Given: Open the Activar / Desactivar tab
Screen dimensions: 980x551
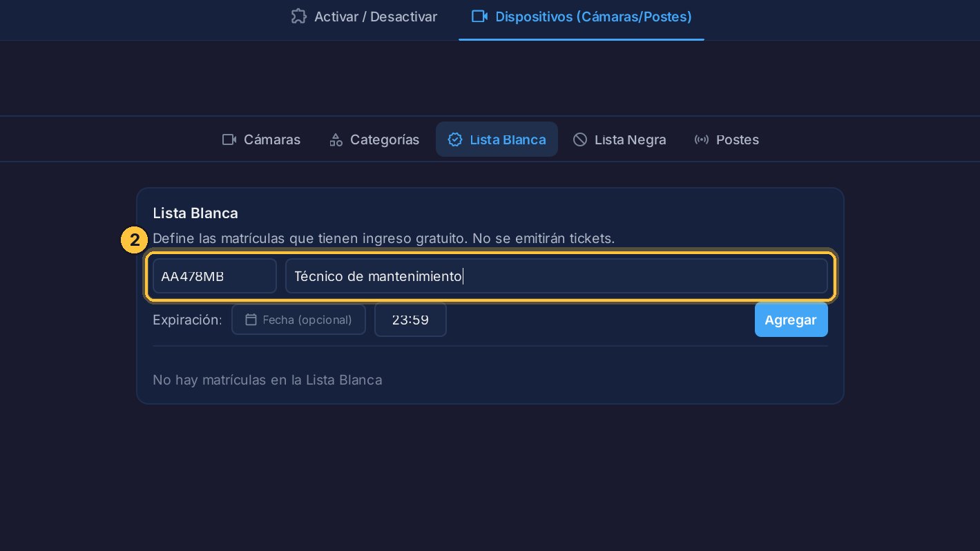Looking at the screenshot, I should coord(364,17).
